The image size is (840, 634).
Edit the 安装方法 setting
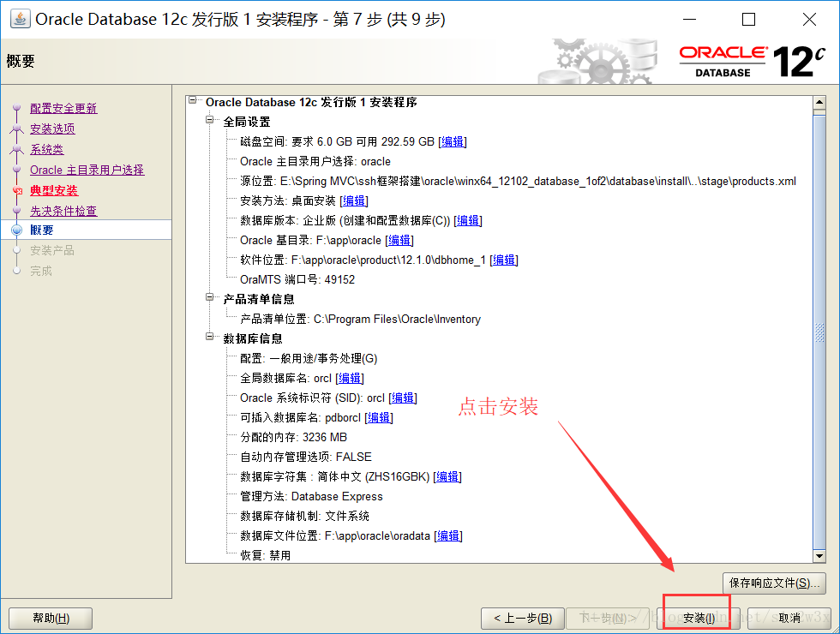pyautogui.click(x=354, y=200)
